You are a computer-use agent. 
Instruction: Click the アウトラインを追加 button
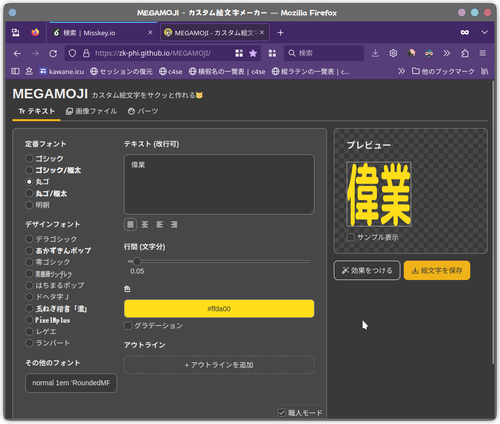(x=219, y=365)
